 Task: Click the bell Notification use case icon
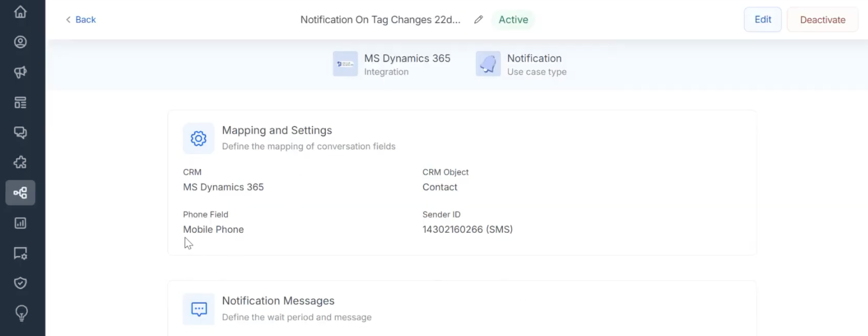(x=488, y=64)
